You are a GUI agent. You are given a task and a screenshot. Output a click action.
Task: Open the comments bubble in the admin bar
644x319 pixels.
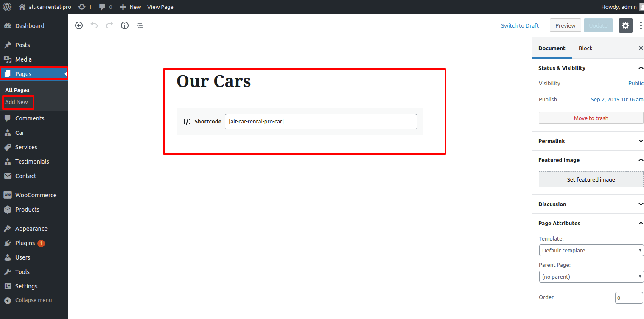[x=106, y=7]
